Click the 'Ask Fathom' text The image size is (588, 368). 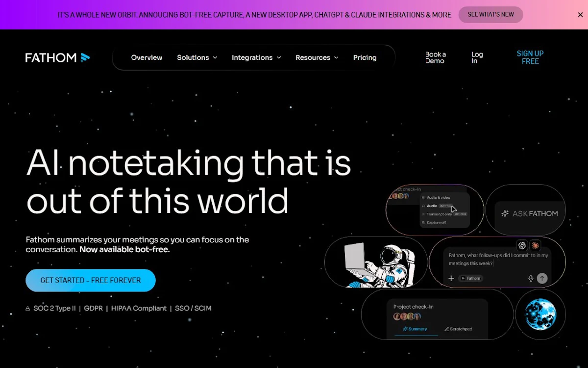click(535, 213)
